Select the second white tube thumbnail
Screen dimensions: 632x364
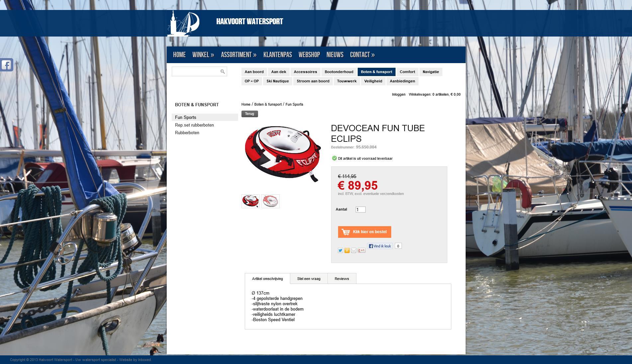[x=270, y=201]
